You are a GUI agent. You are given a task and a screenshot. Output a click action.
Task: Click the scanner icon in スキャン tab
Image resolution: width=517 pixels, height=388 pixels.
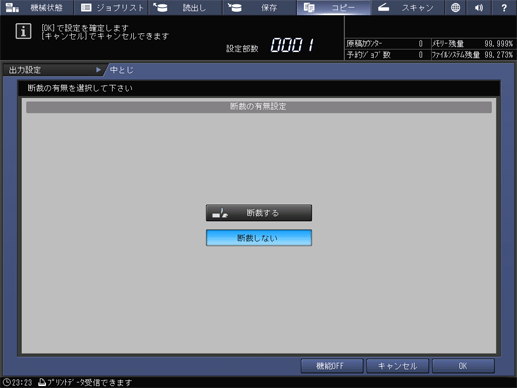383,7
